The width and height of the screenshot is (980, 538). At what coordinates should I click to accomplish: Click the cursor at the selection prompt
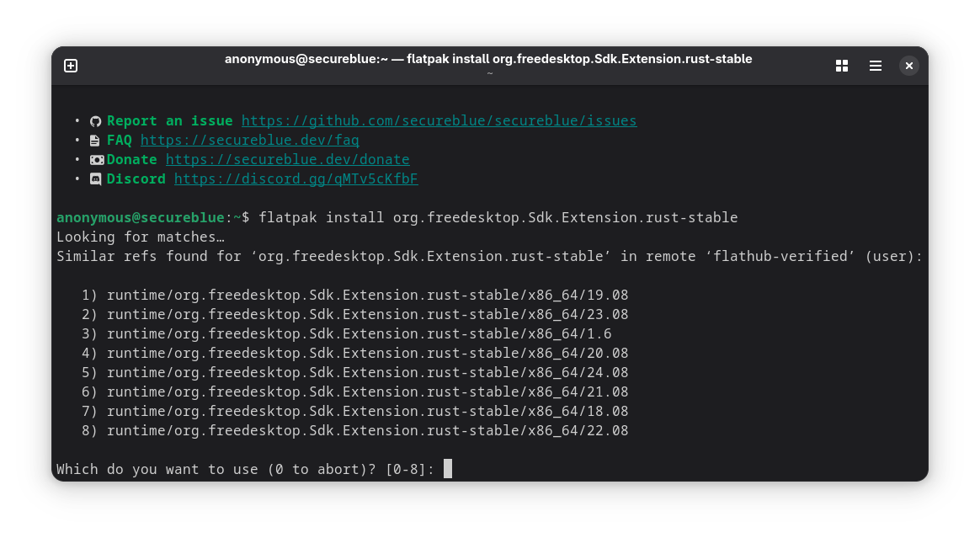coord(448,469)
